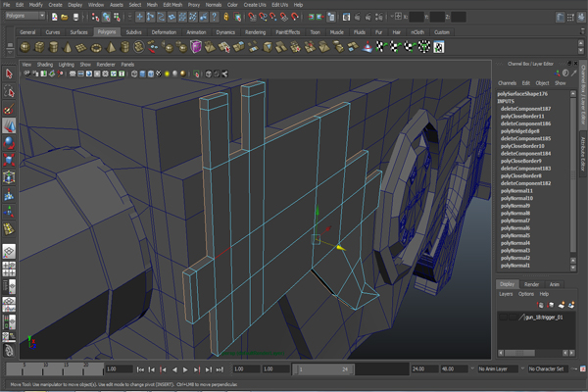Click the Save Scene icon

[x=75, y=17]
